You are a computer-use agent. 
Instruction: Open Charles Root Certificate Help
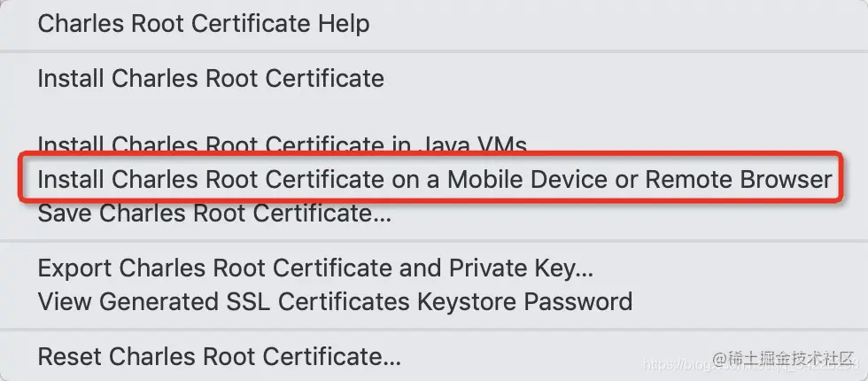[203, 23]
